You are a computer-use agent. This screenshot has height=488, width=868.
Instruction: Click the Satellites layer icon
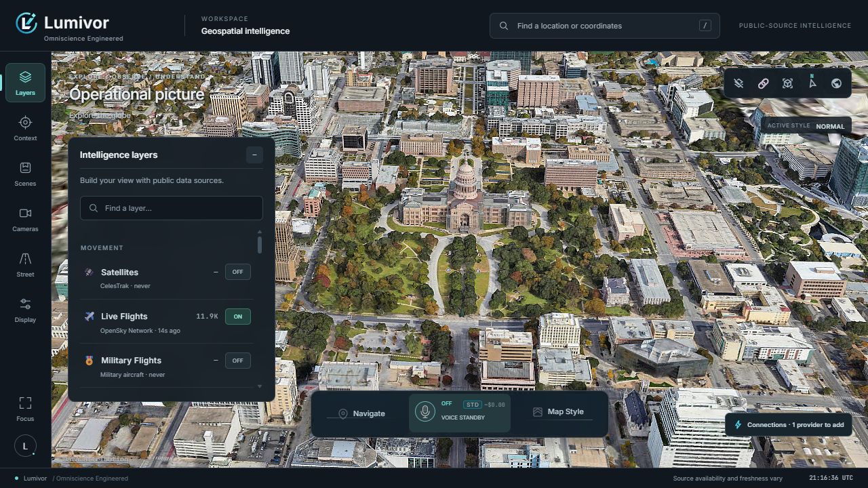tap(89, 272)
